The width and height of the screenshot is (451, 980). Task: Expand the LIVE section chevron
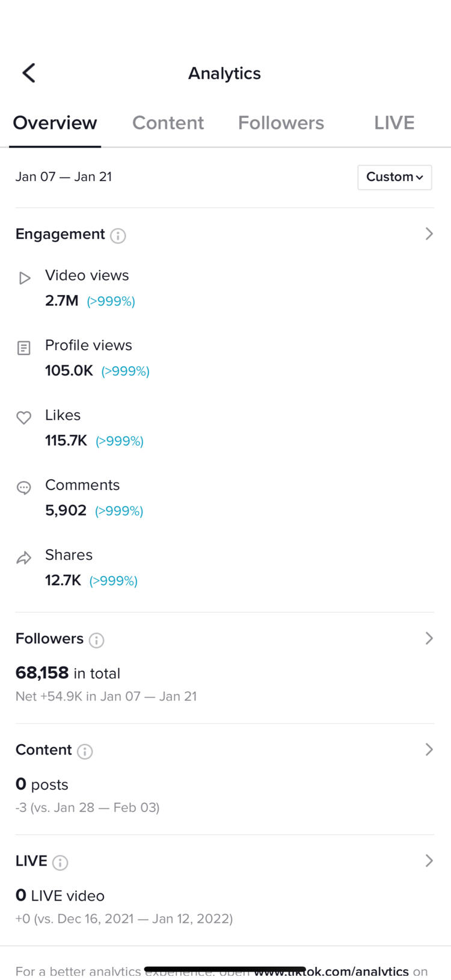[x=429, y=861]
